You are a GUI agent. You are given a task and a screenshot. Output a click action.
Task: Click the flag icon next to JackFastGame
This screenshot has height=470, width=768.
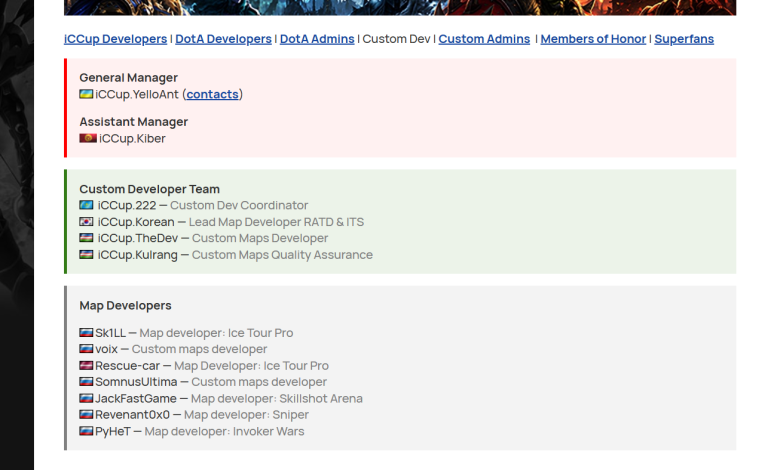[86, 398]
